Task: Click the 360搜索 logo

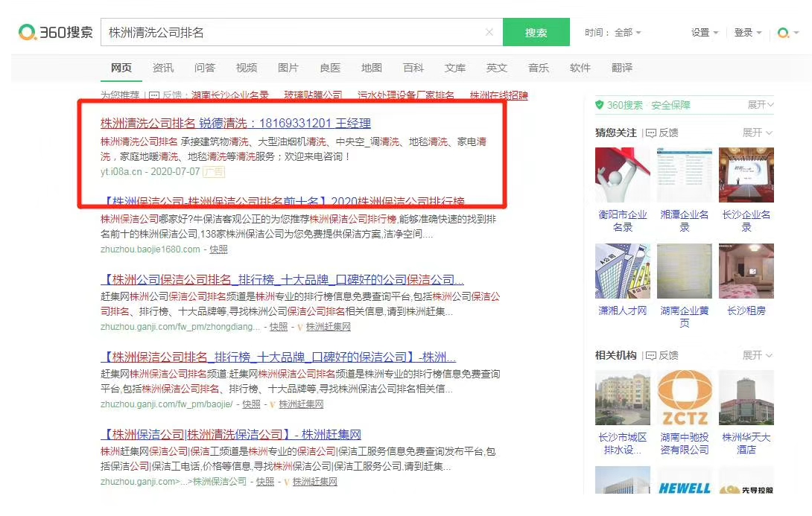Action: coord(55,32)
